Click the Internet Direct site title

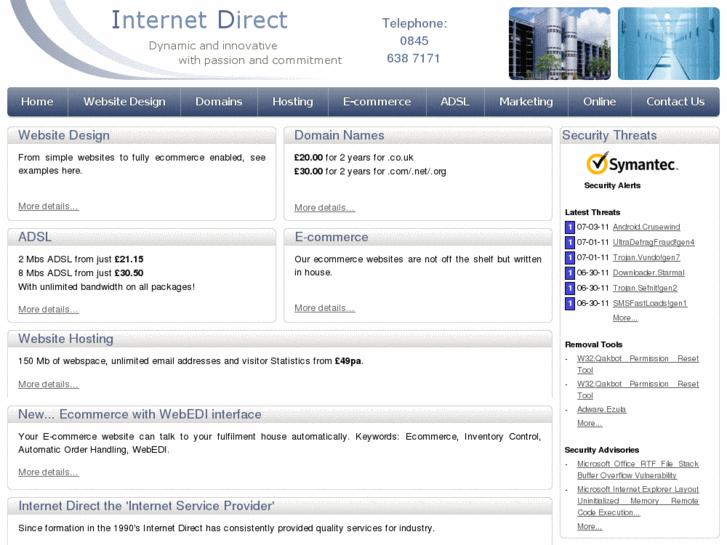(x=199, y=20)
